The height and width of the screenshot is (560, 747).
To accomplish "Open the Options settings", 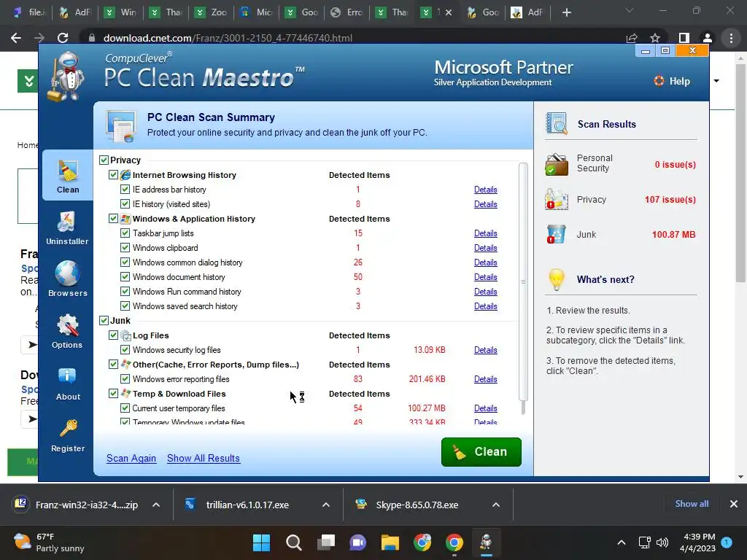I will (x=67, y=332).
